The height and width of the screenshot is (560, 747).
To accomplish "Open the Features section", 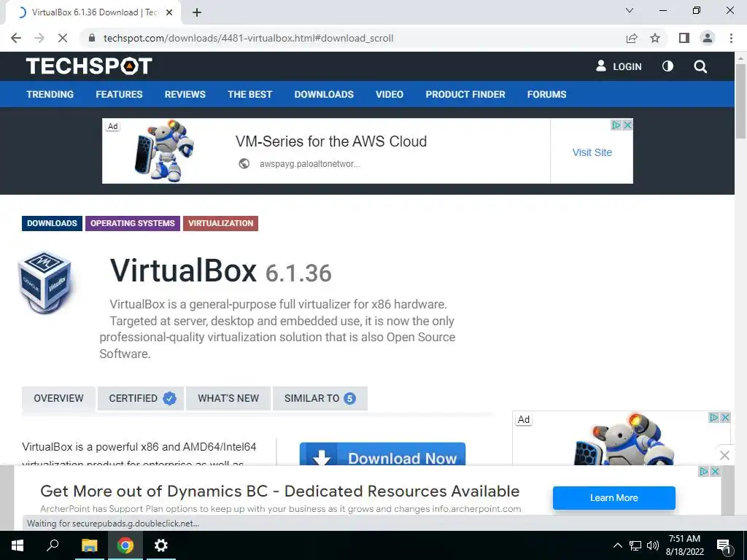I will [119, 94].
